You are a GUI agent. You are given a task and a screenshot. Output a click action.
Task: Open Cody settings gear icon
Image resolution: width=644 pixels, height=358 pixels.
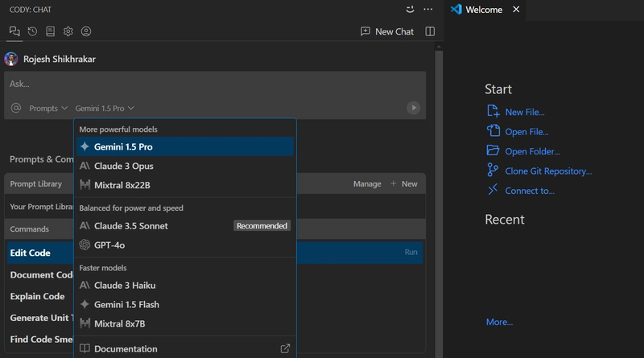coord(68,31)
